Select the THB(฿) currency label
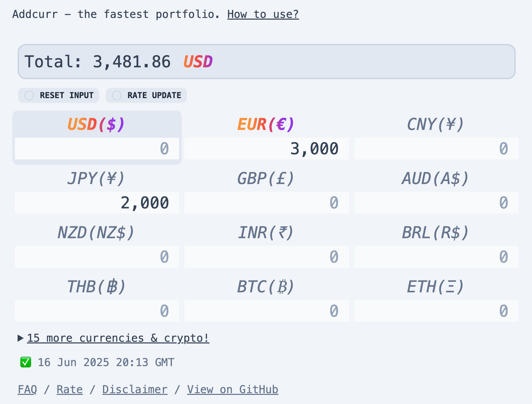532x404 pixels. point(96,287)
